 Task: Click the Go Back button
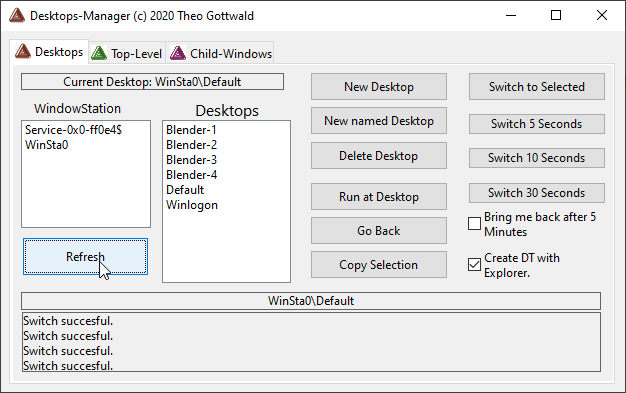(379, 230)
